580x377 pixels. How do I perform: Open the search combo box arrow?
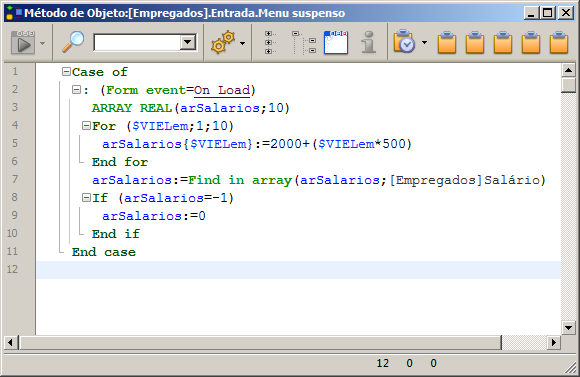click(x=188, y=43)
